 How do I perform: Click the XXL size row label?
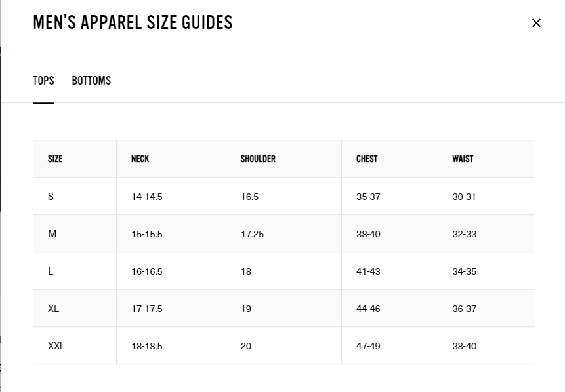[x=56, y=346]
